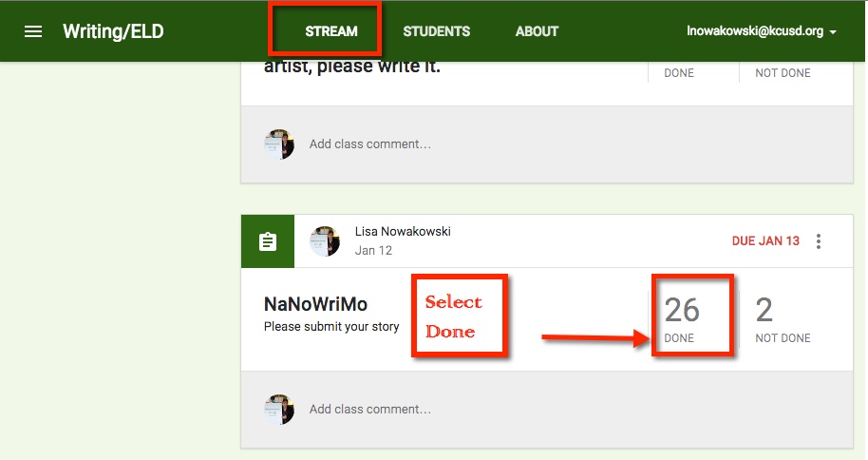Open the NaNoWriMo post's three-dot options menu
Image resolution: width=868 pixels, height=460 pixels.
[x=819, y=241]
